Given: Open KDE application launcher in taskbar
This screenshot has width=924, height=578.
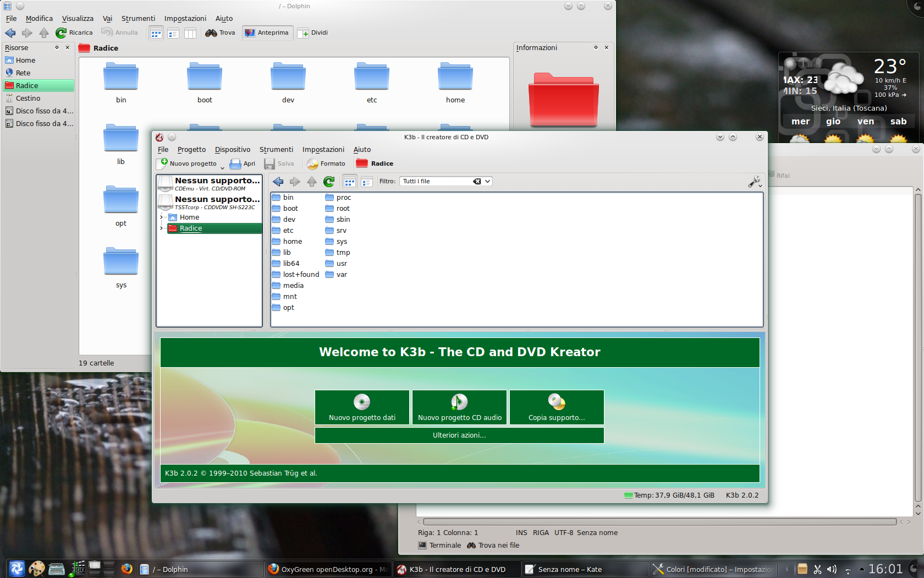Looking at the screenshot, I should pyautogui.click(x=16, y=569).
